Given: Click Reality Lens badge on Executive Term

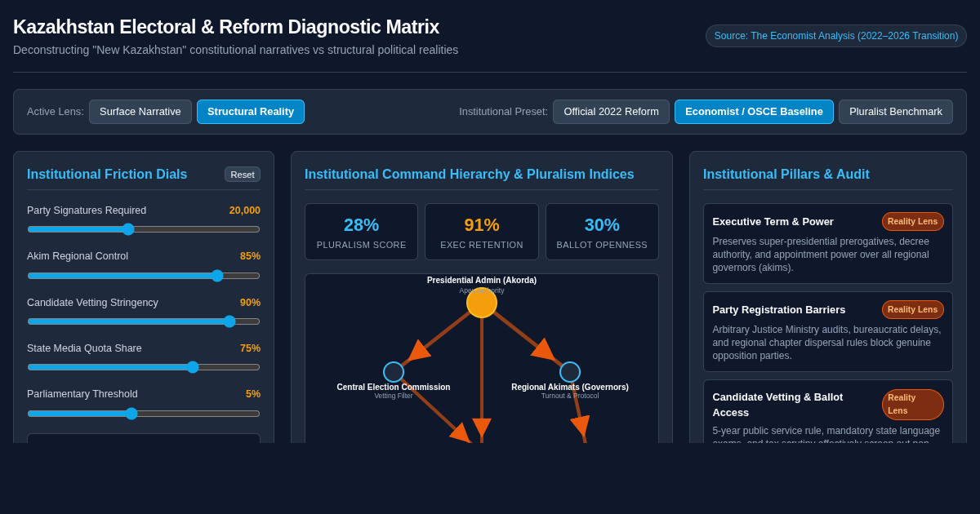Looking at the screenshot, I should (912, 221).
